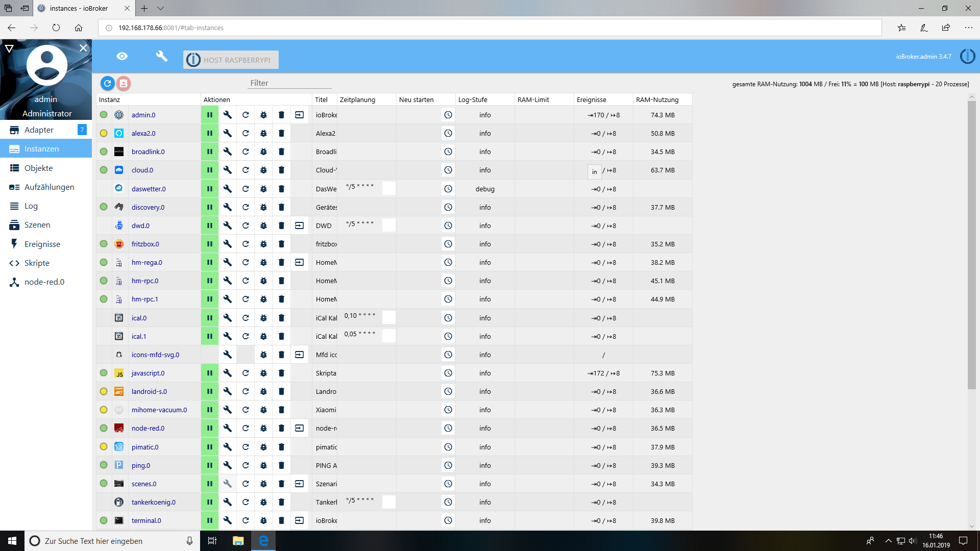Open the Szenen menu item
Viewport: 980px width, 551px height.
pos(46,224)
